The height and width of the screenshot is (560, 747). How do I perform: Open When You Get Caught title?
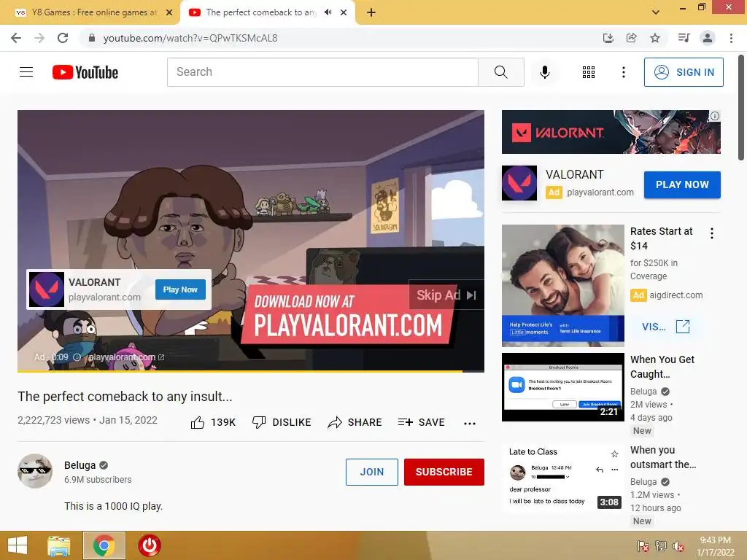[x=662, y=367]
